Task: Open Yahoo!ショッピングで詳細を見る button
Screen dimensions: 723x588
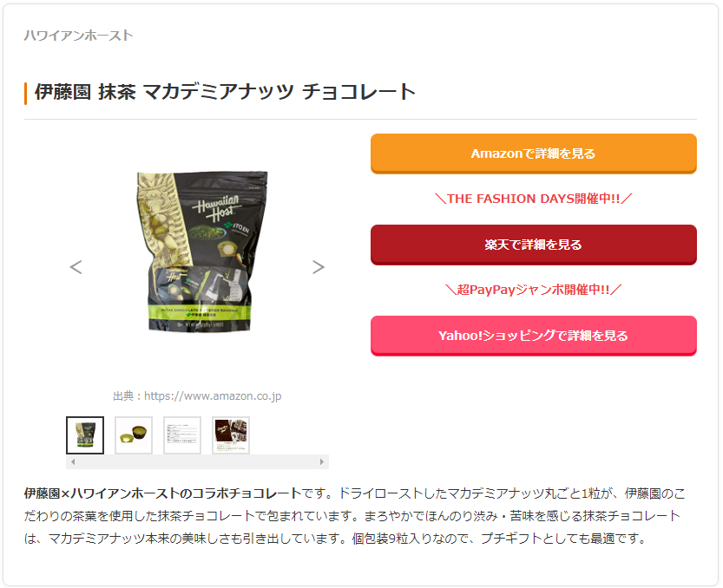Action: (x=534, y=336)
